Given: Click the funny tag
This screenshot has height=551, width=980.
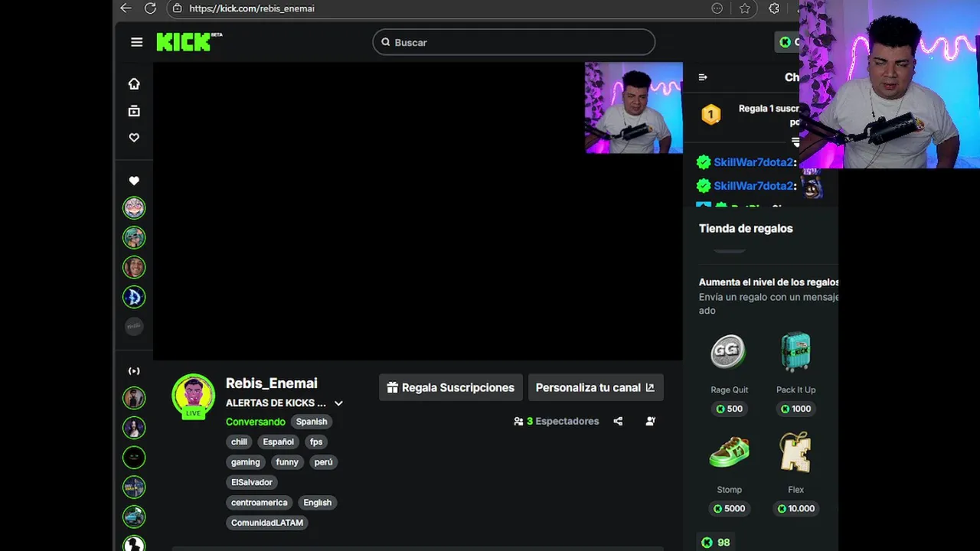Looking at the screenshot, I should 287,462.
